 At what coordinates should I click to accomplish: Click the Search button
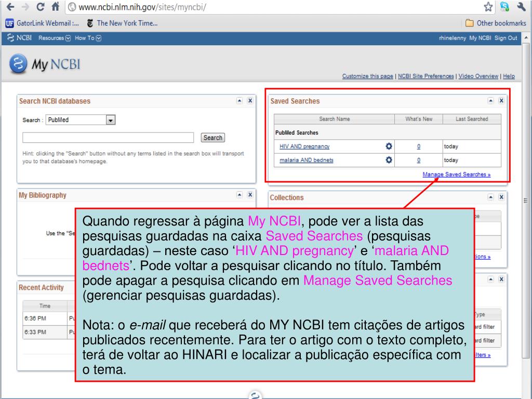tap(212, 137)
